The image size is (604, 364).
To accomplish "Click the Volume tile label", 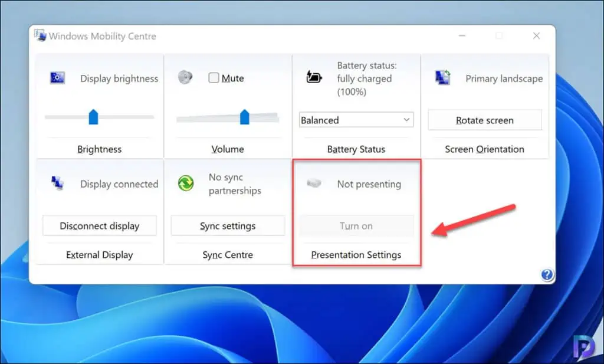I will click(228, 149).
